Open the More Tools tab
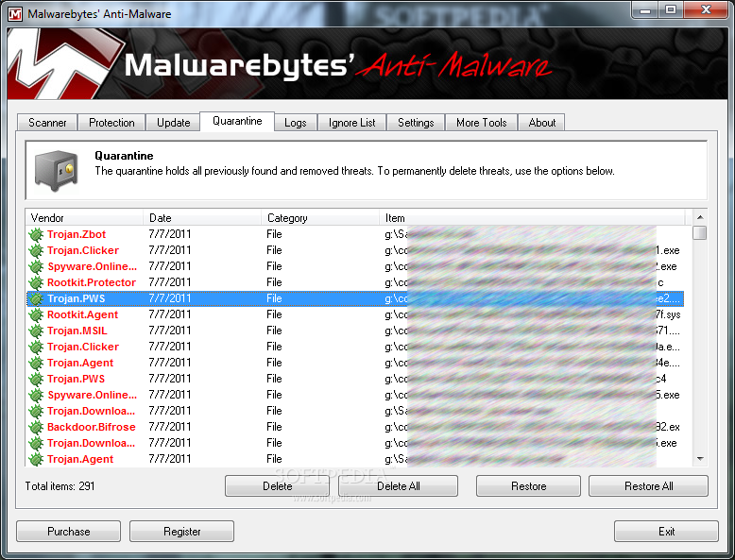Image resolution: width=735 pixels, height=560 pixels. (x=482, y=123)
